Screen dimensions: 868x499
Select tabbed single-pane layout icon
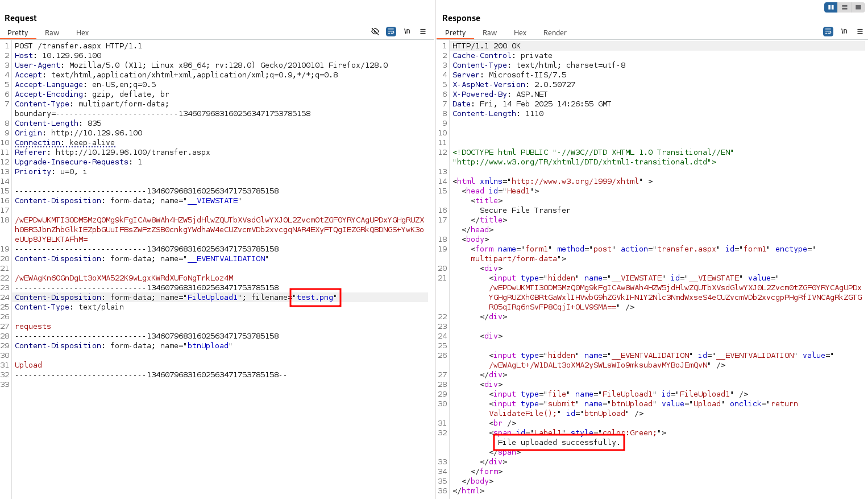[858, 7]
